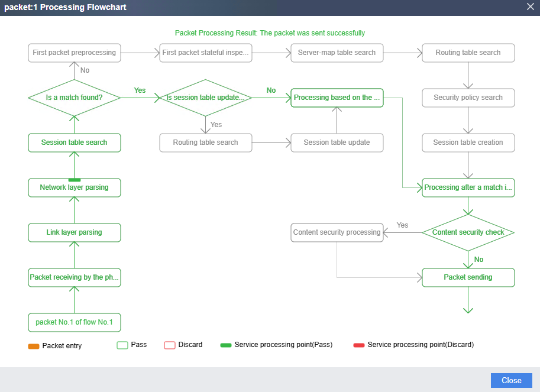The width and height of the screenshot is (540, 392).
Task: Close the Processing Flowchart dialog with X
Action: point(530,7)
